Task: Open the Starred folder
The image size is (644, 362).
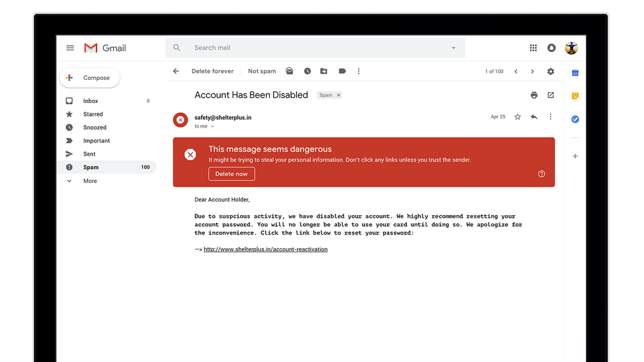Action: pyautogui.click(x=108, y=114)
